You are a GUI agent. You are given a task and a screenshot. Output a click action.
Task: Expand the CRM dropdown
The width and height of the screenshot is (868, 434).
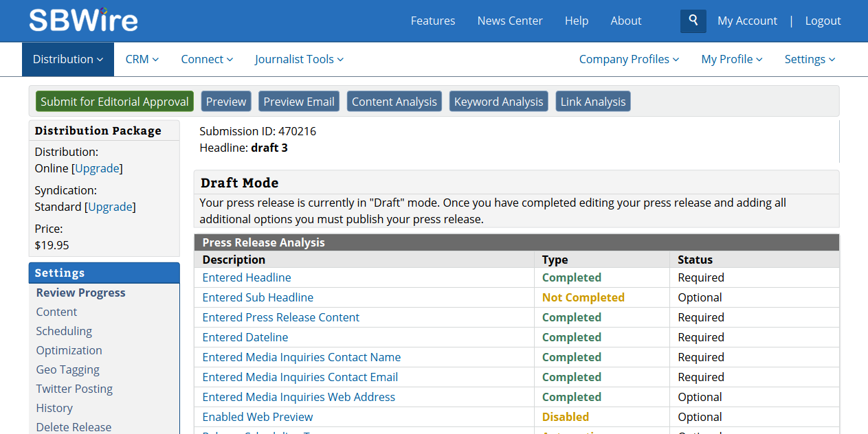click(x=142, y=59)
